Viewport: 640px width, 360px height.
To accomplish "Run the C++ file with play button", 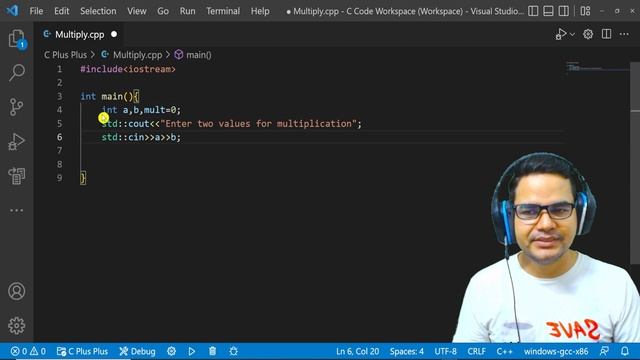I will pyautogui.click(x=560, y=34).
